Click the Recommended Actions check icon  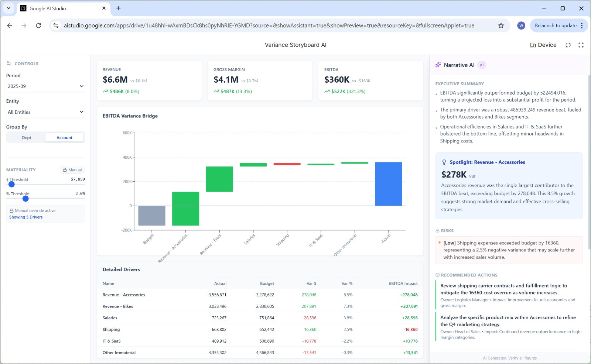click(437, 275)
